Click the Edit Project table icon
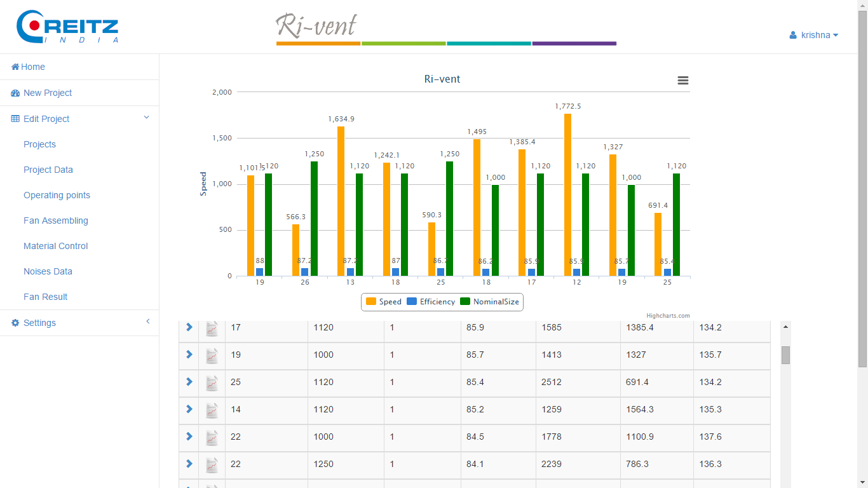The image size is (868, 488). (x=15, y=119)
